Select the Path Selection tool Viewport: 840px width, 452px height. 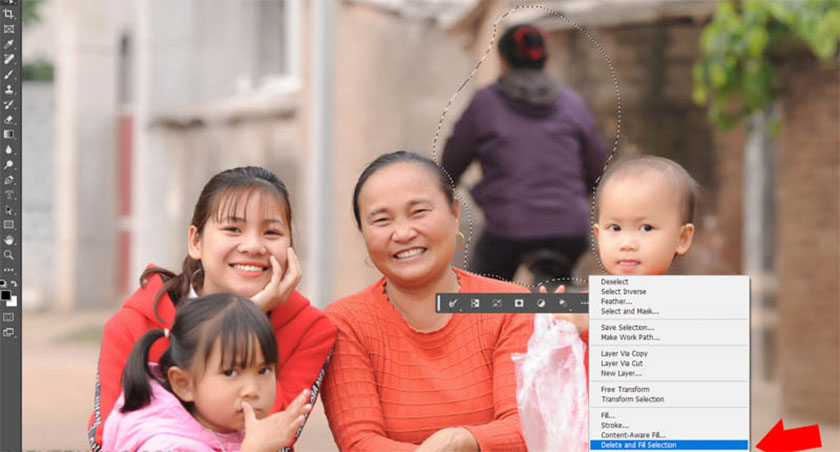coord(9,210)
